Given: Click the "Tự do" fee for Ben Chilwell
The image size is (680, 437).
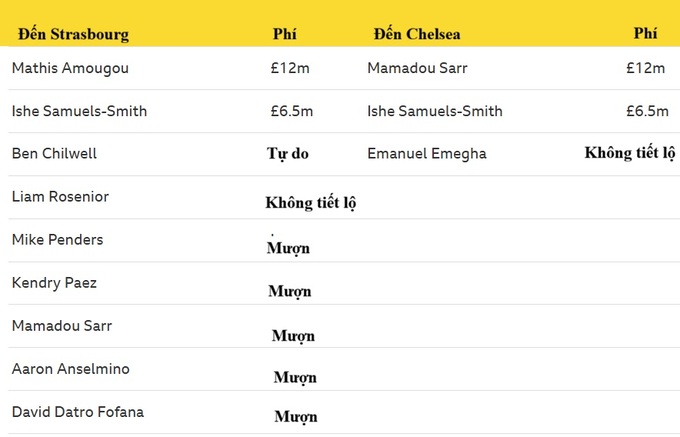Looking at the screenshot, I should tap(289, 154).
